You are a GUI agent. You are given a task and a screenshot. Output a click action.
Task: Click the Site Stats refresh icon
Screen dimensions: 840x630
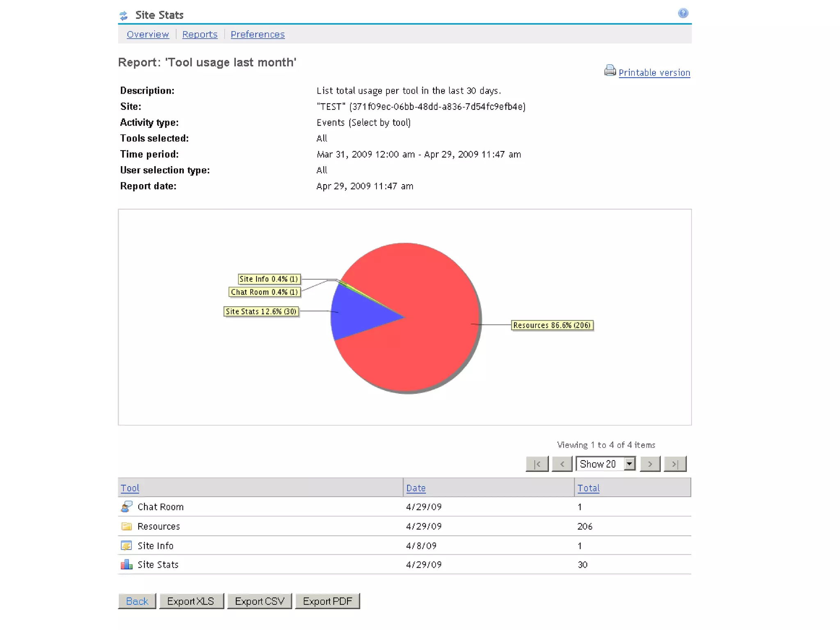point(123,16)
